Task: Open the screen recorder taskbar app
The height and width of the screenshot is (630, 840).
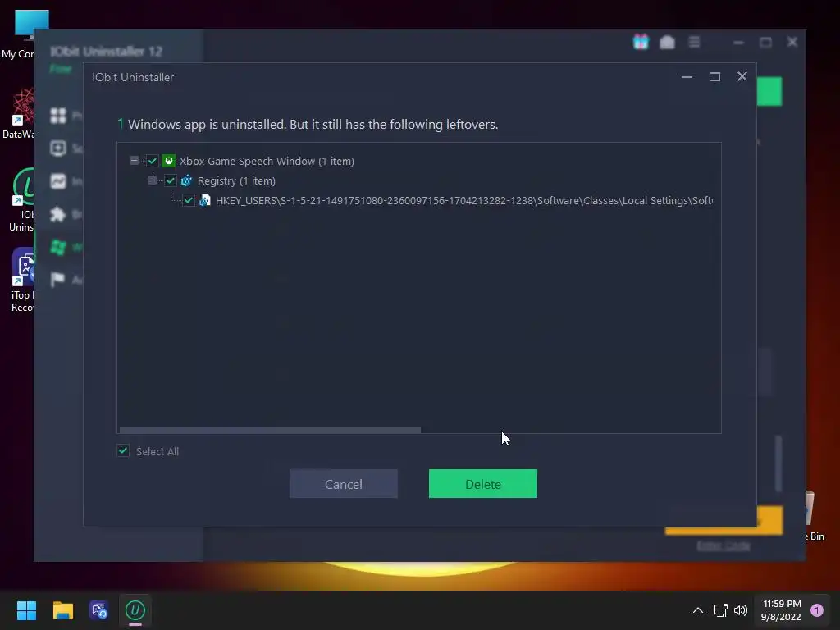Action: 99,610
